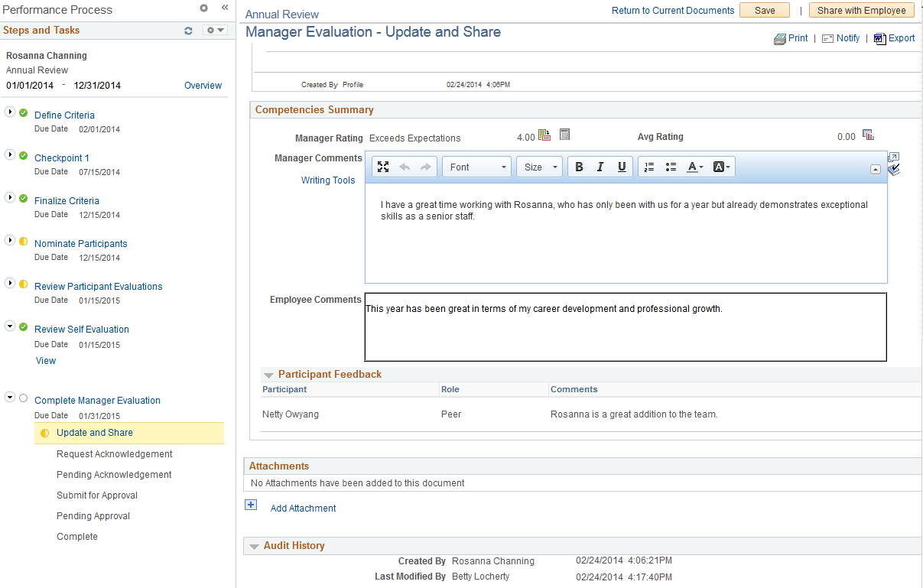Undo last edit in Manager Comments
This screenshot has height=588, width=923.
click(x=405, y=167)
